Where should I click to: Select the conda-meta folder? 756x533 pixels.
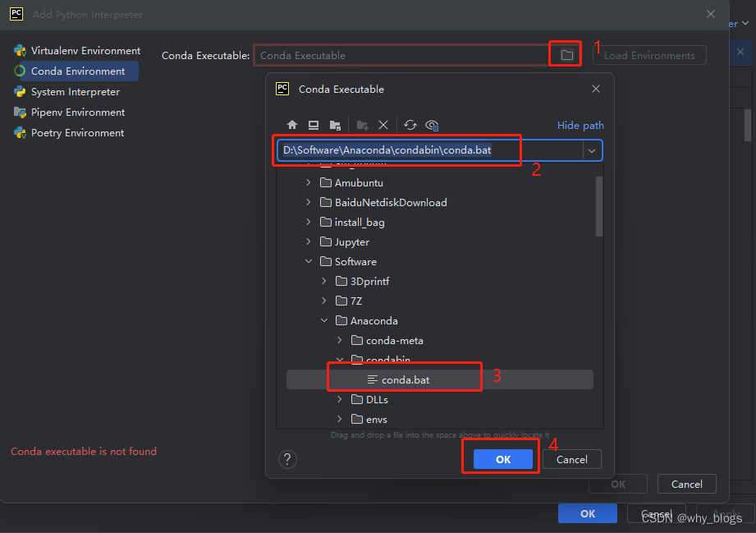coord(387,341)
